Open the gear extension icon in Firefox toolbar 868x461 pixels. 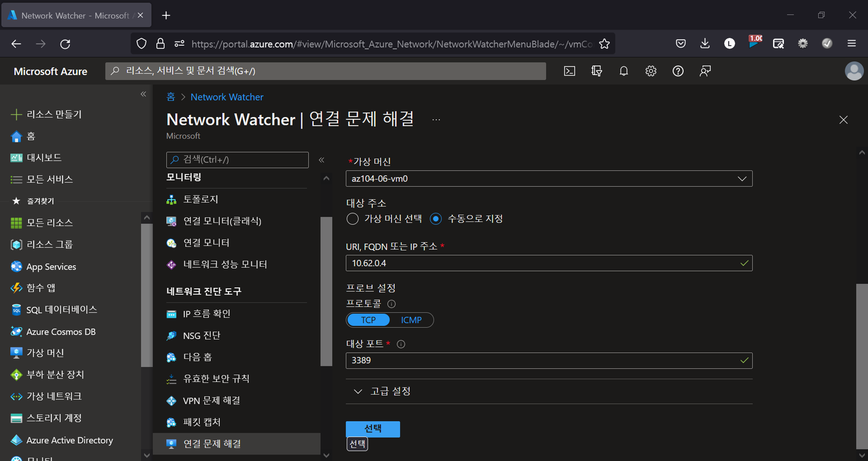click(803, 43)
